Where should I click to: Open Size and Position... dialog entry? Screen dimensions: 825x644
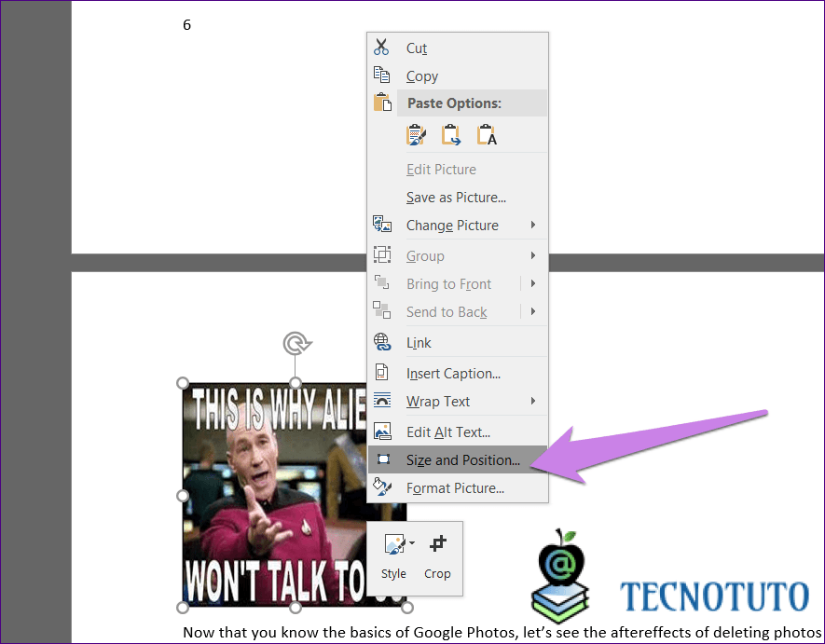click(x=457, y=459)
